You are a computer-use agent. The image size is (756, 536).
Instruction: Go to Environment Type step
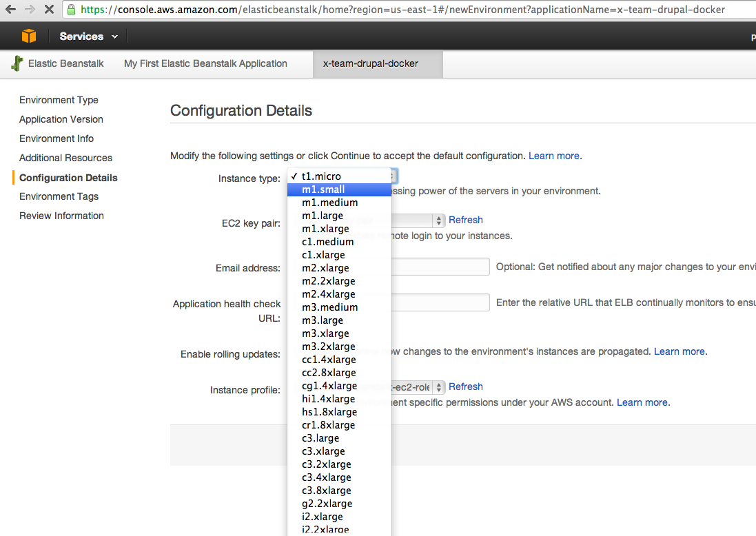coord(59,100)
